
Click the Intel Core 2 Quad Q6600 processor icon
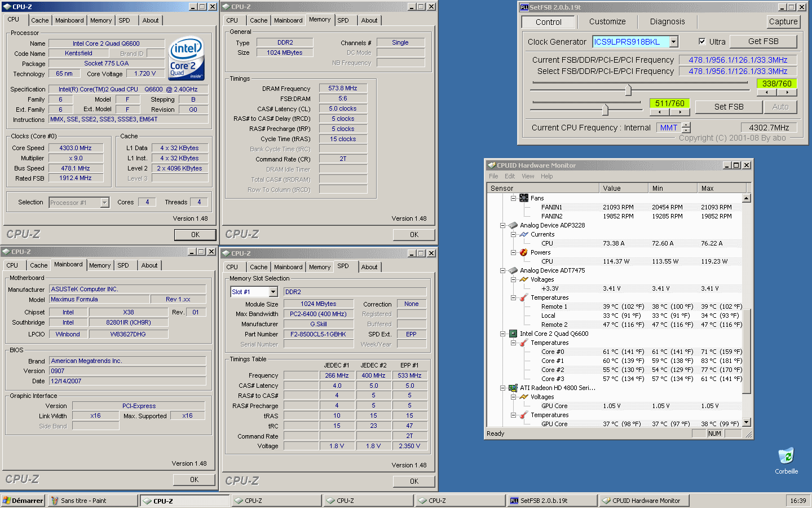pyautogui.click(x=513, y=334)
